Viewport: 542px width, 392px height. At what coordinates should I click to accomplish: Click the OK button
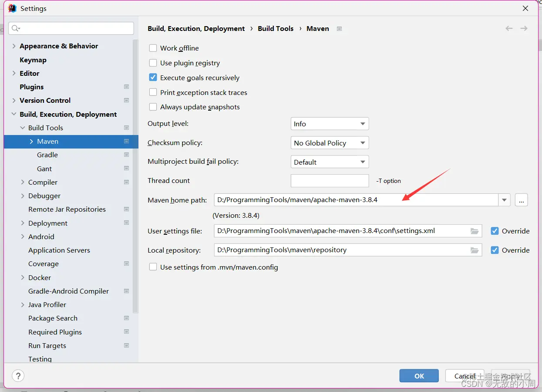tap(419, 376)
